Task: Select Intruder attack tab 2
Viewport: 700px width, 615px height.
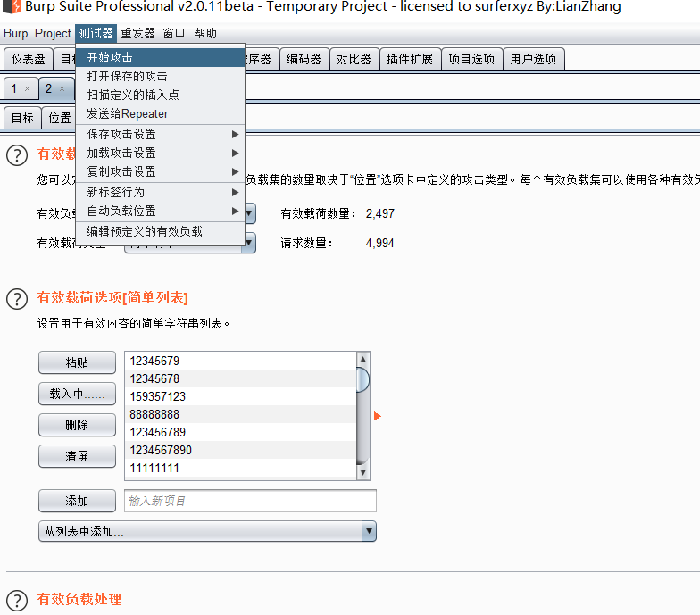Action: (x=55, y=89)
